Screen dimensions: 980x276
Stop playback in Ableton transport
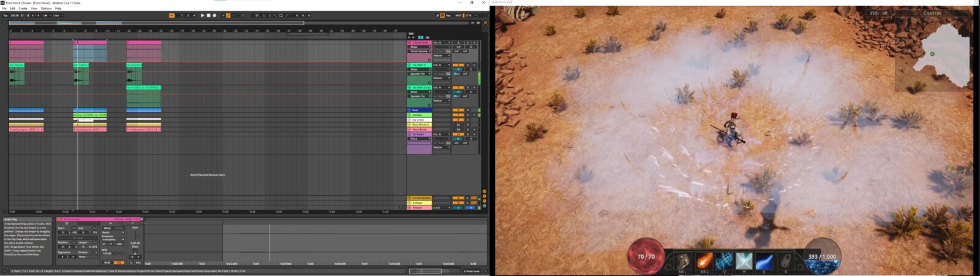pyautogui.click(x=208, y=15)
